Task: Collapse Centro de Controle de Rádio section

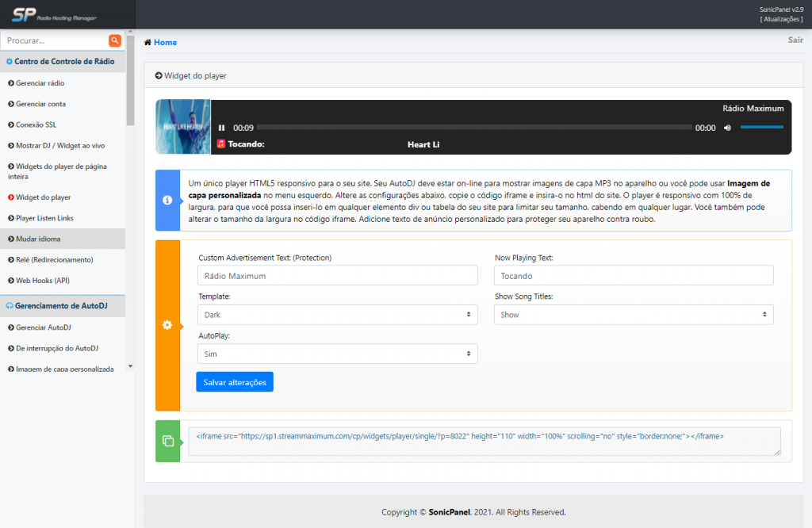Action: point(63,62)
